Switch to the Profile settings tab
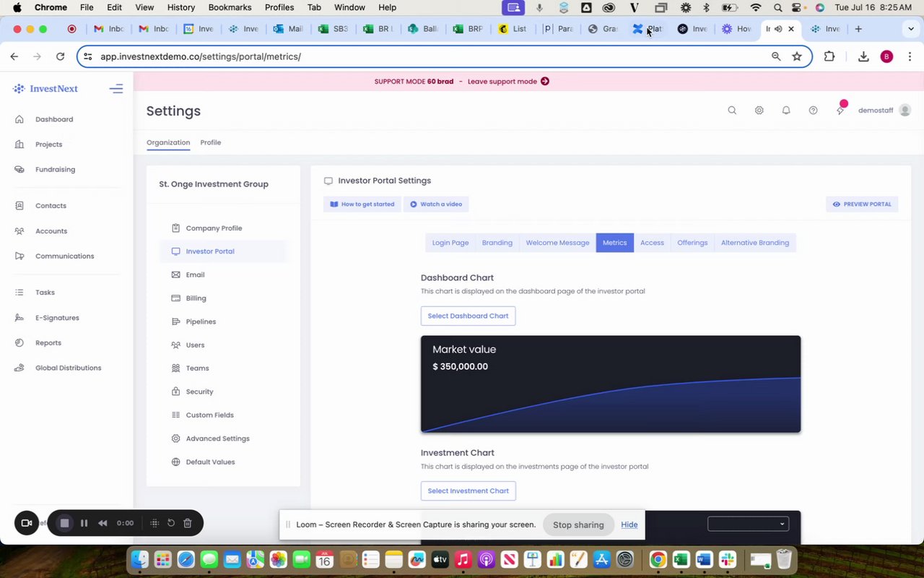The width and height of the screenshot is (924, 578). pyautogui.click(x=211, y=142)
